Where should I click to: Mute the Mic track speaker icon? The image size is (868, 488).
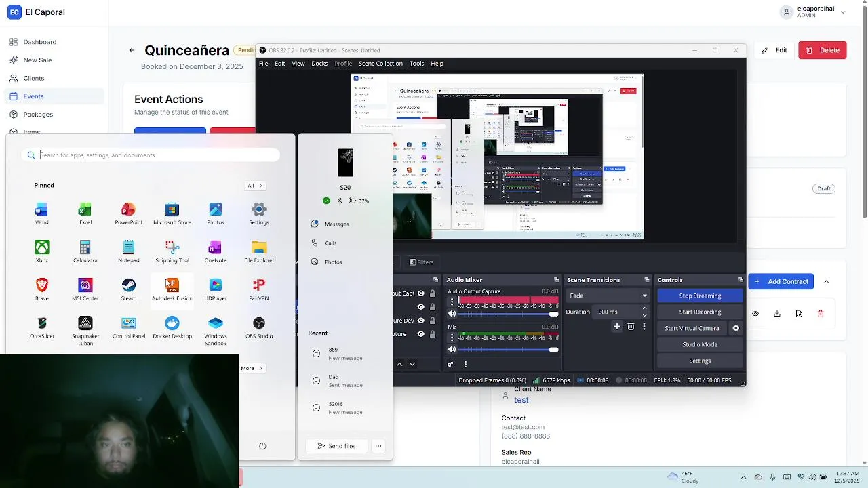(452, 350)
